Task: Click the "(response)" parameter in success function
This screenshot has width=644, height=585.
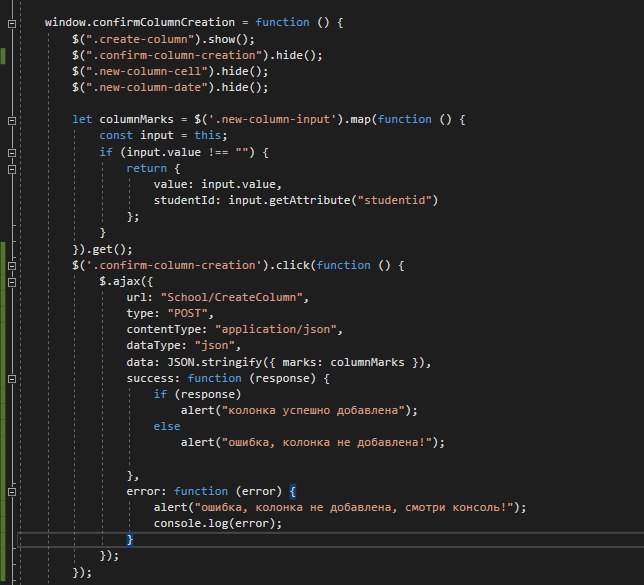Action: tap(283, 378)
